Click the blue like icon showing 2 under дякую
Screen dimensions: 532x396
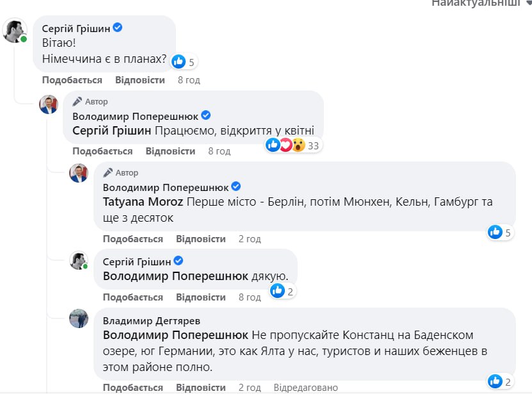pyautogui.click(x=278, y=290)
